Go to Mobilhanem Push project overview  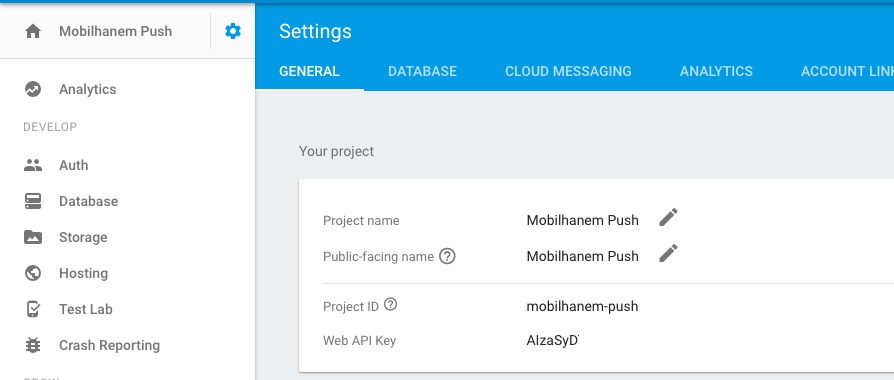115,31
